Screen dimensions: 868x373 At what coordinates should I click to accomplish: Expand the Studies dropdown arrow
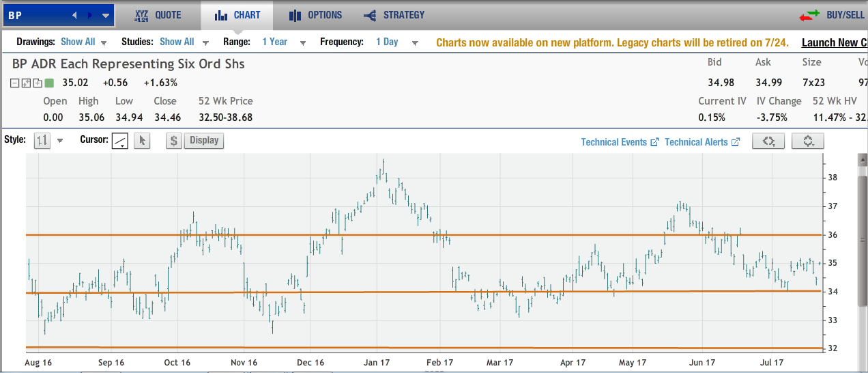205,42
